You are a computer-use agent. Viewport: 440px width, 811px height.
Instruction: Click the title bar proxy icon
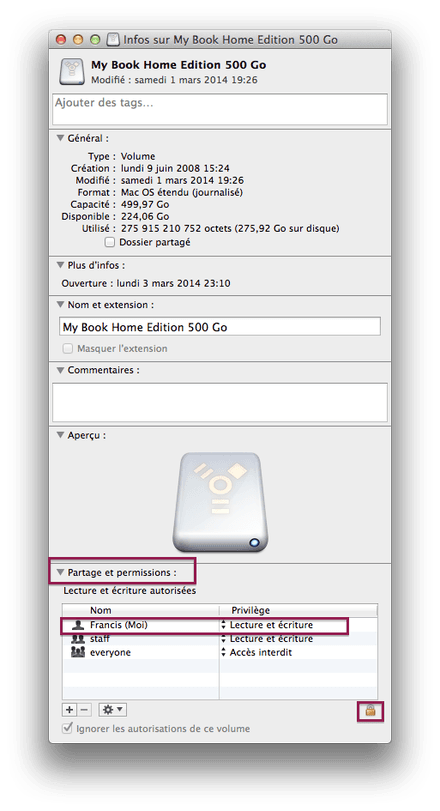(113, 39)
